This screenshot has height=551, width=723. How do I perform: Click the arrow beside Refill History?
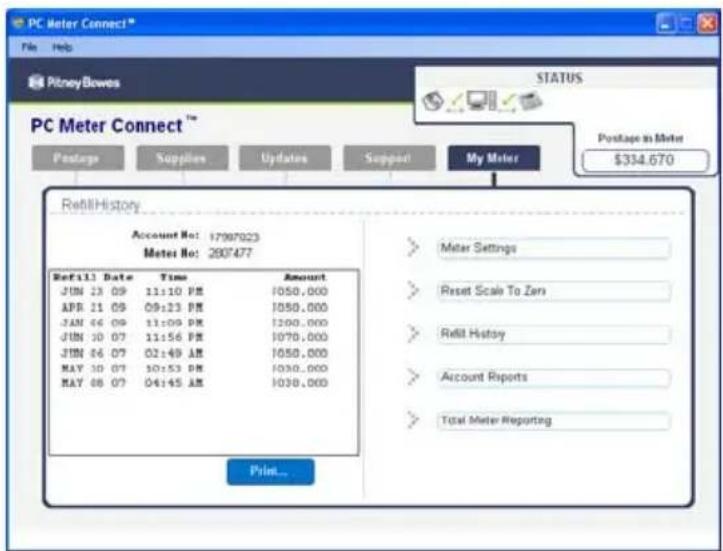pos(413,333)
